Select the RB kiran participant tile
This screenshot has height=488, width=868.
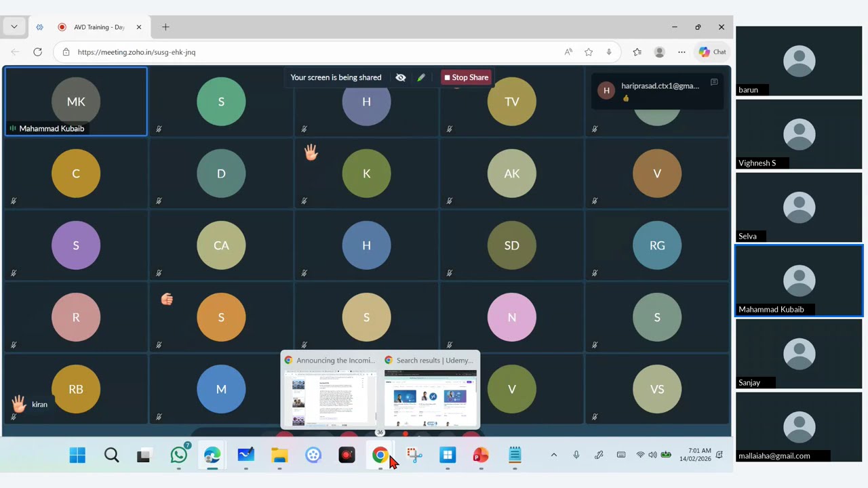[x=76, y=389]
